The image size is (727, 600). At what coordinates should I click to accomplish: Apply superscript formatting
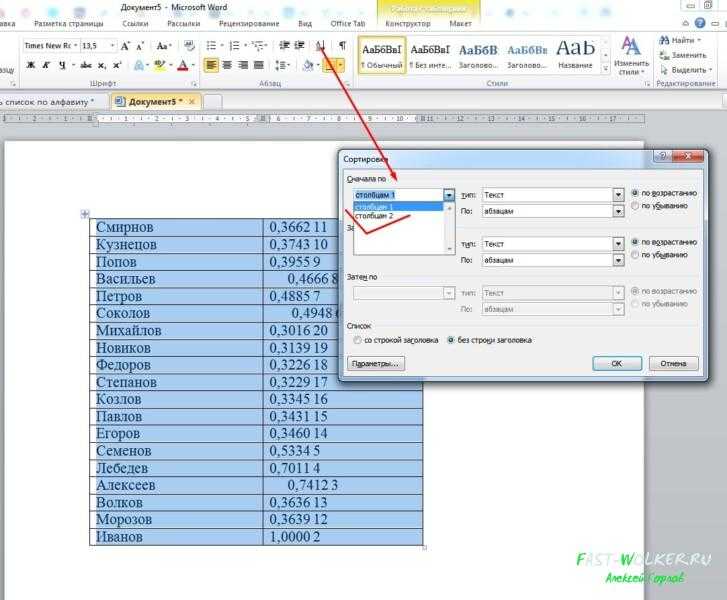coord(117,65)
